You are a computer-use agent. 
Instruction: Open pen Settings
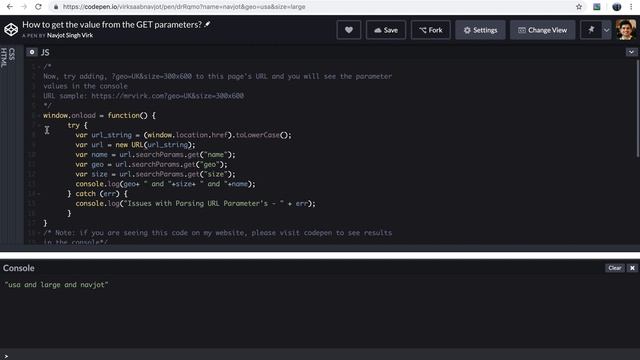pos(480,30)
